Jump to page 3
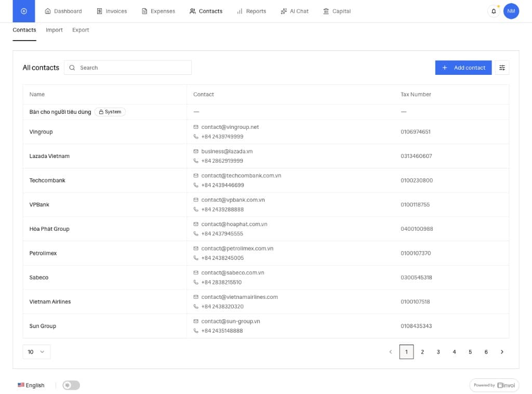The height and width of the screenshot is (394, 532). click(438, 351)
